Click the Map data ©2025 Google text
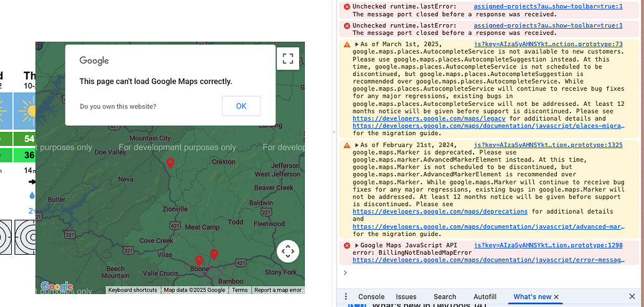The height and width of the screenshot is (307, 644). click(195, 290)
